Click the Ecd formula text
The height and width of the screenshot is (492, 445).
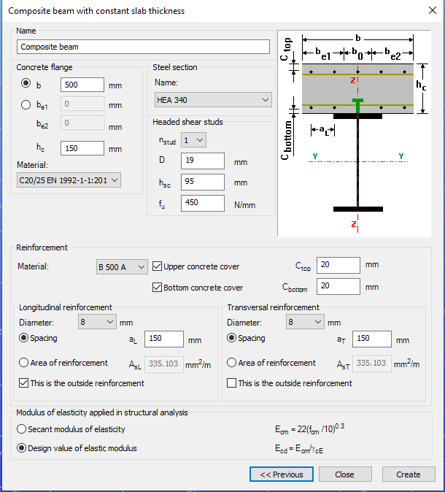(299, 449)
